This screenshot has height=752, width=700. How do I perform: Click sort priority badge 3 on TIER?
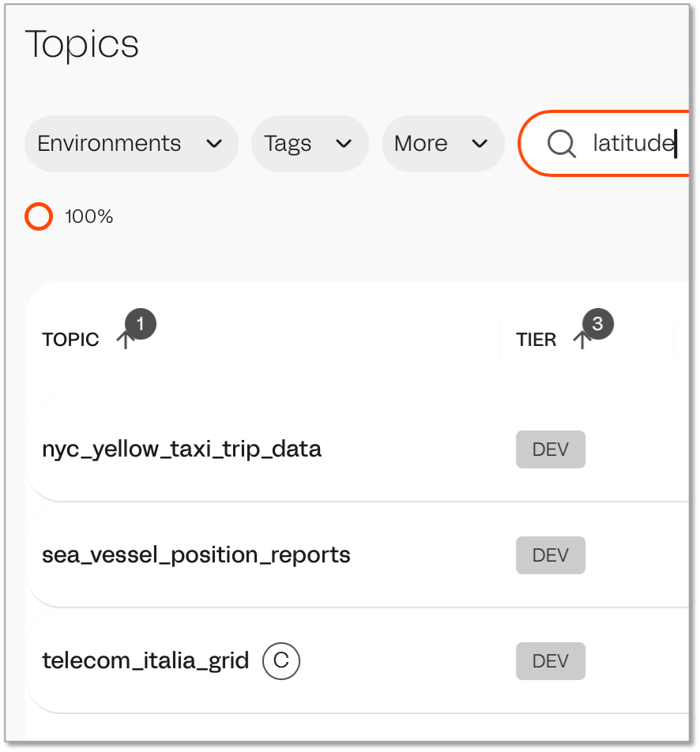click(598, 324)
